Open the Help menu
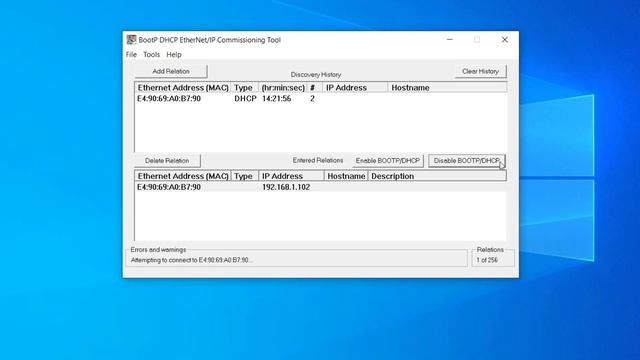 (x=174, y=54)
